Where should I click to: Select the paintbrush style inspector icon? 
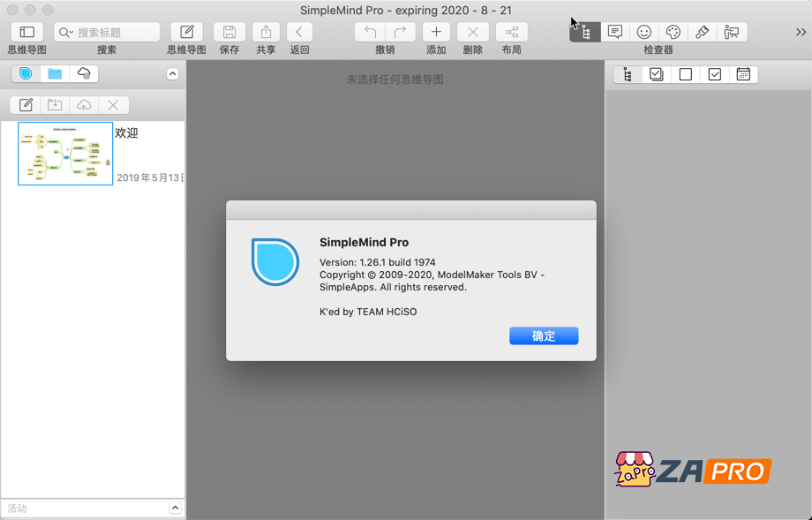pyautogui.click(x=703, y=33)
